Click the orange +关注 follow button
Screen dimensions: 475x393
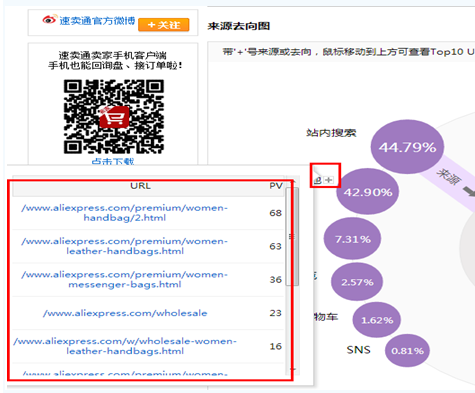(x=164, y=25)
